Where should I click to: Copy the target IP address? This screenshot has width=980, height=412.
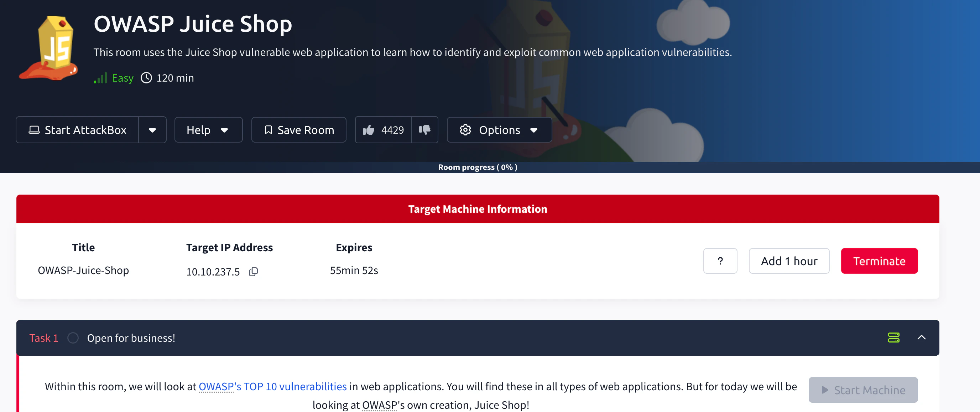click(254, 272)
